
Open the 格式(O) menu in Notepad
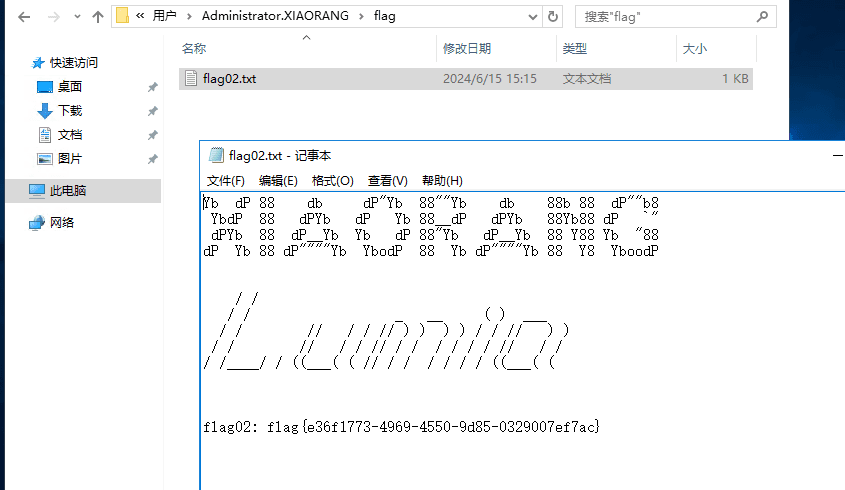(x=333, y=181)
